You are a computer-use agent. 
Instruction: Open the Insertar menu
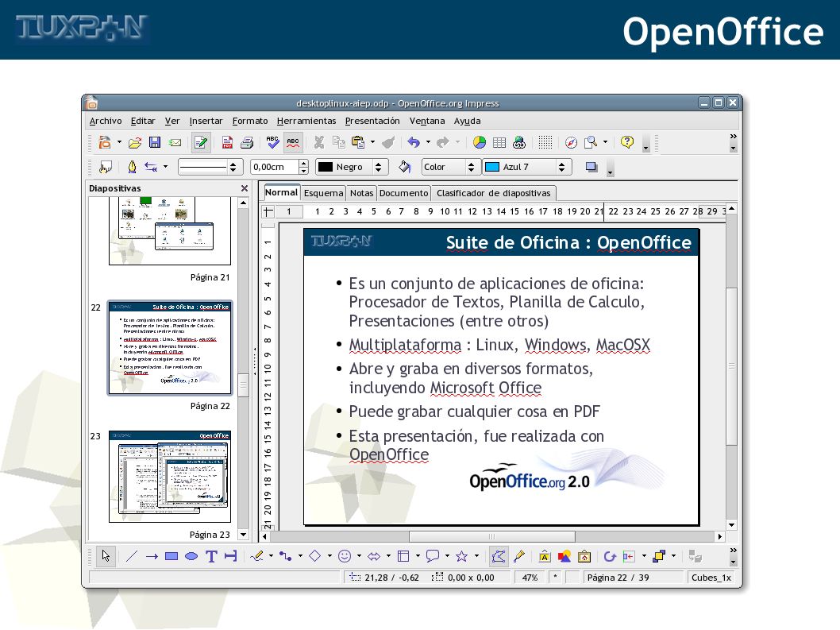[x=206, y=122]
